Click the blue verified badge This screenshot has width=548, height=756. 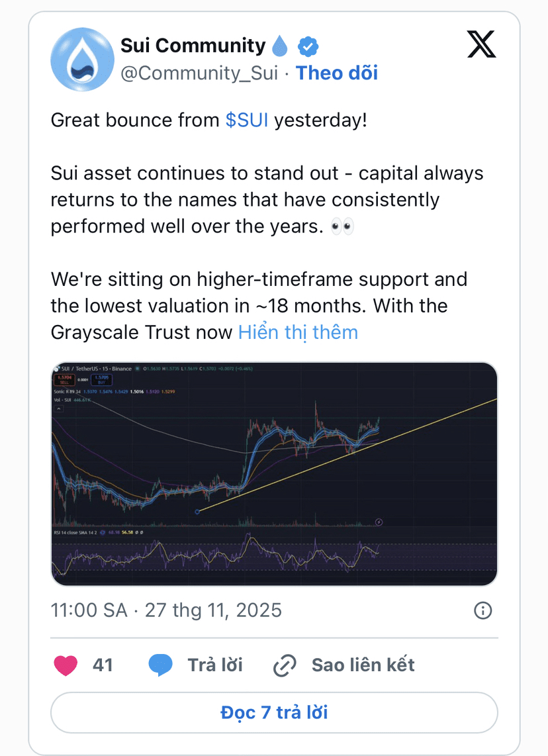click(x=308, y=47)
